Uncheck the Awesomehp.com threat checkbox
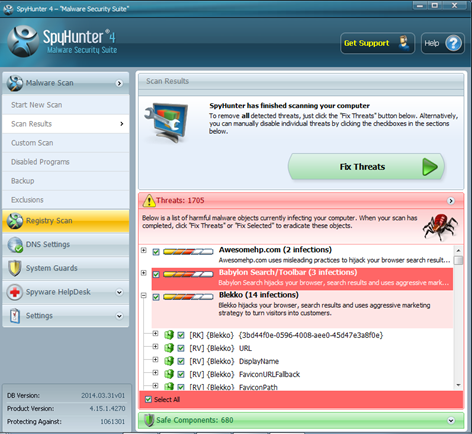The width and height of the screenshot is (472, 434). pyautogui.click(x=156, y=252)
